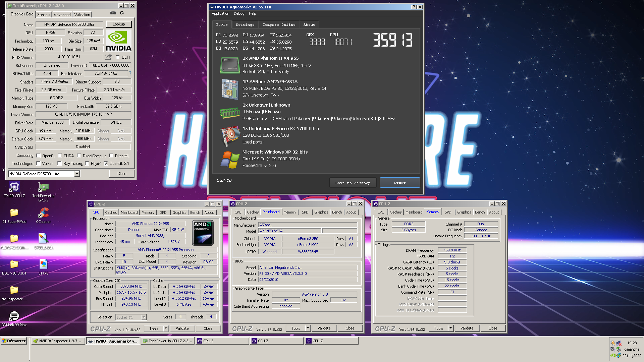This screenshot has width=644, height=362.
Task: Open the Validation tab in GPU-Z
Action: tap(82, 14)
